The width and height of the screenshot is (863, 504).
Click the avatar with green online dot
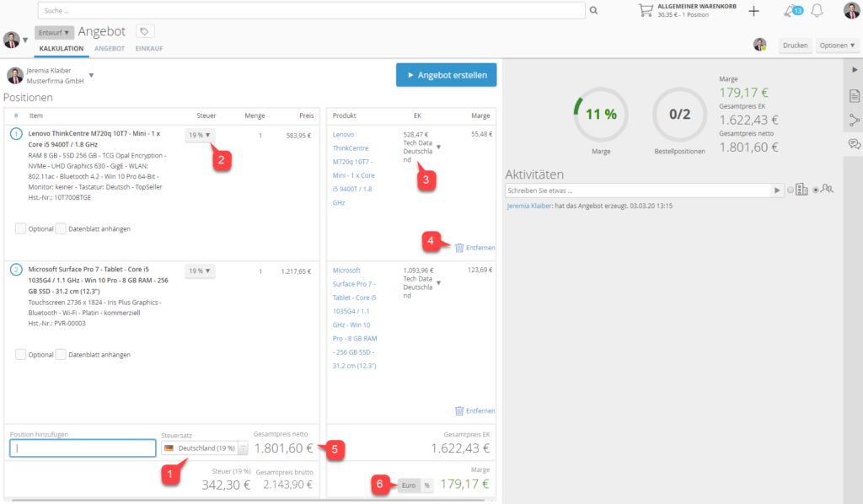click(760, 45)
